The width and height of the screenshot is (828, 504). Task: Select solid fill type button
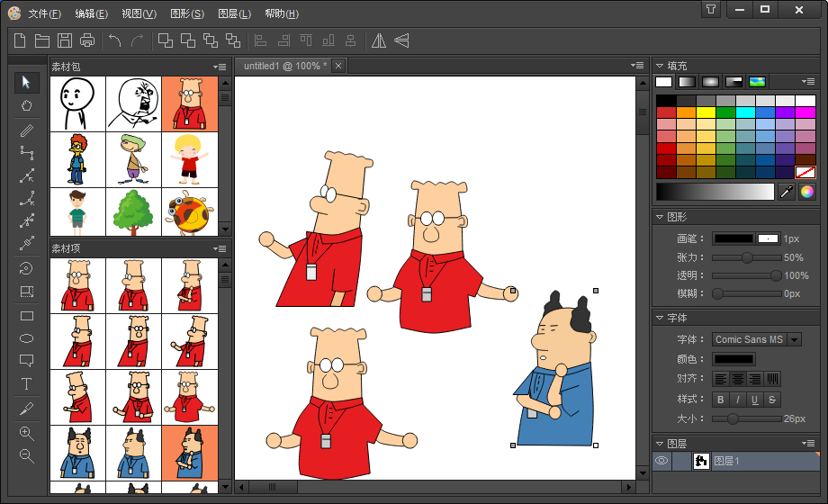coord(664,82)
